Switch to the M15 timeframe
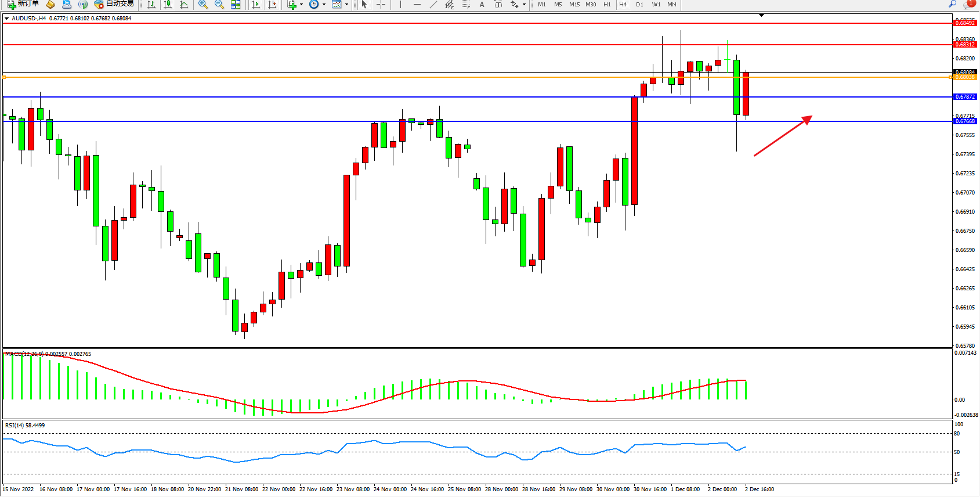The height and width of the screenshot is (497, 980). pos(574,4)
